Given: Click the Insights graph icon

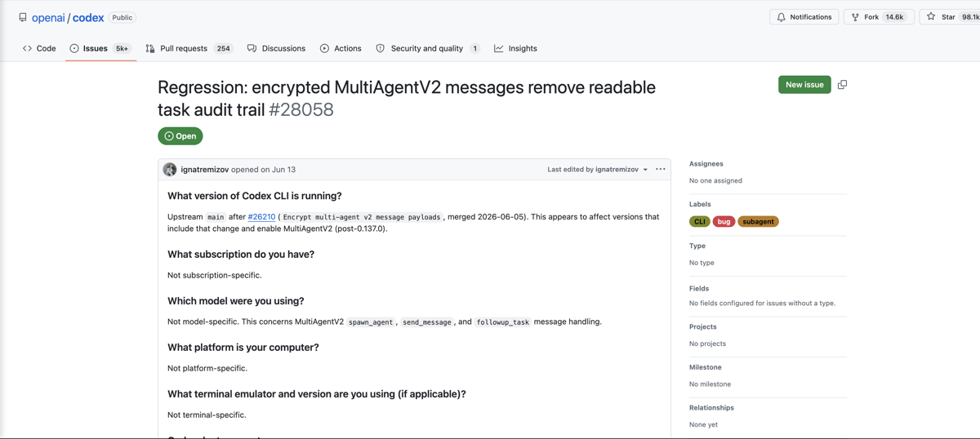Looking at the screenshot, I should [x=499, y=48].
